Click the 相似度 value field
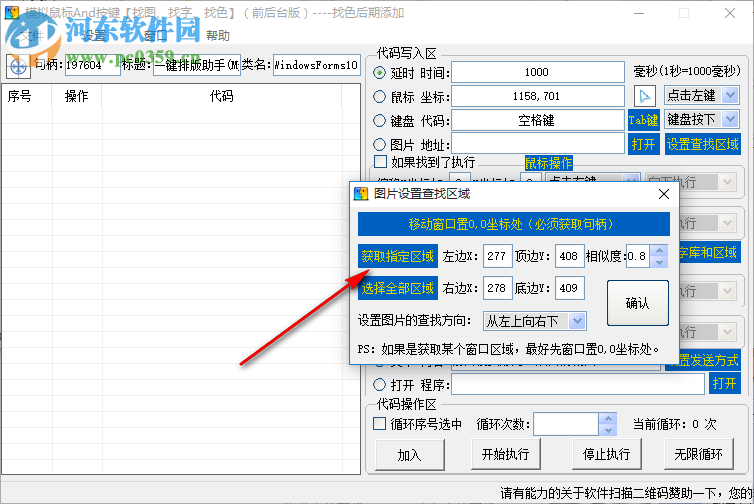Image resolution: width=754 pixels, height=504 pixels. coord(638,256)
